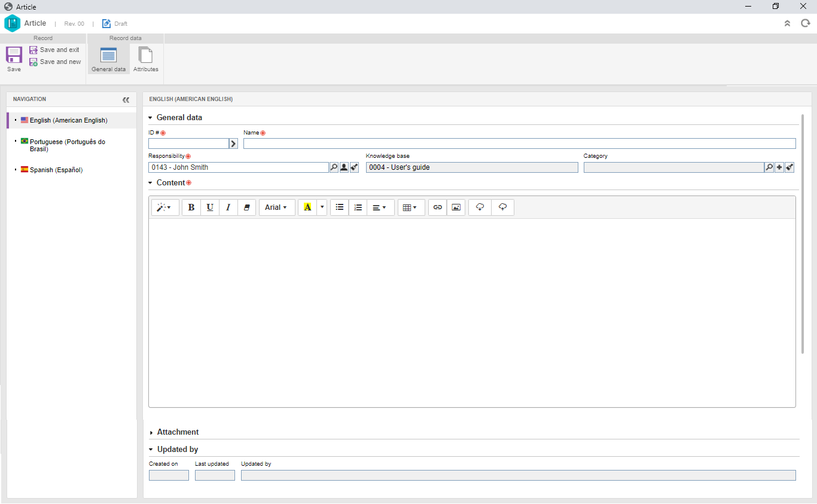Click the ID # input field
The image size is (817, 504).
pos(188,143)
